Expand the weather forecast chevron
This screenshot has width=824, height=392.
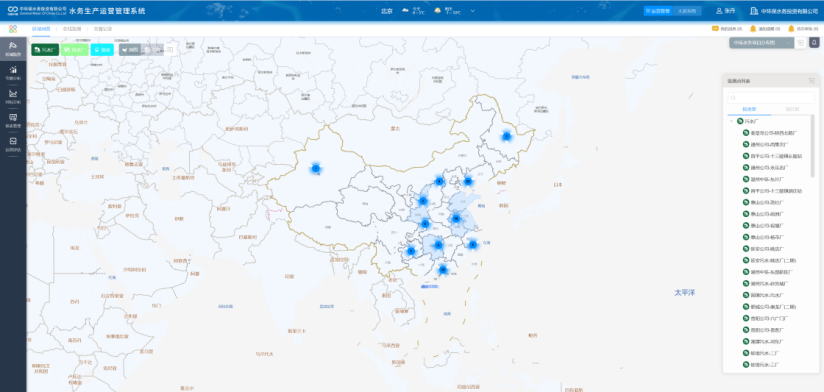coord(472,11)
